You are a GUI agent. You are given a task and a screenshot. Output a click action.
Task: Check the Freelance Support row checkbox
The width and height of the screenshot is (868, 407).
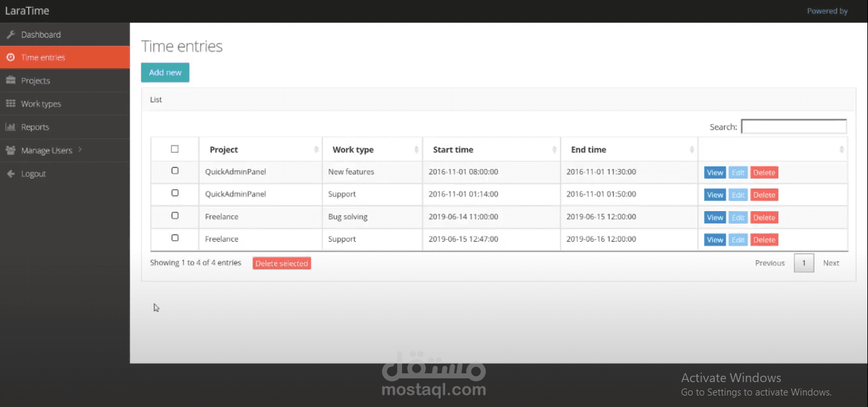175,238
